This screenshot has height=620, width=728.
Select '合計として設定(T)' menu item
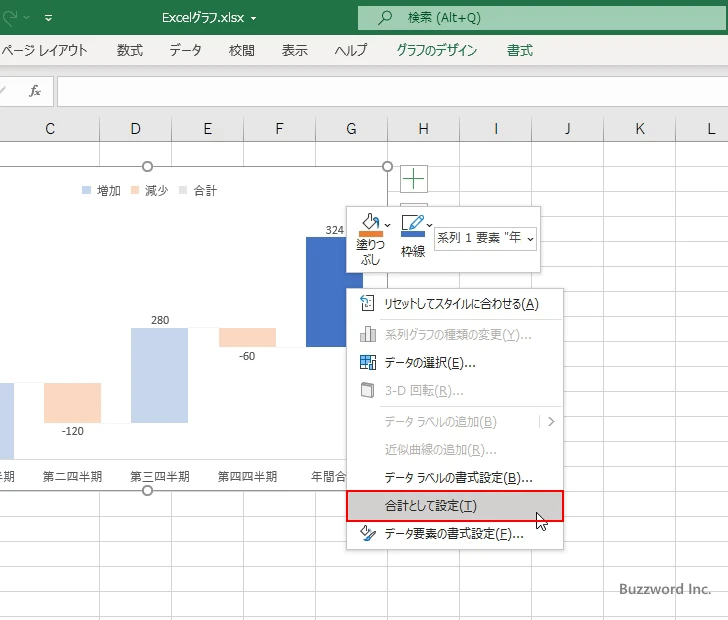(455, 506)
